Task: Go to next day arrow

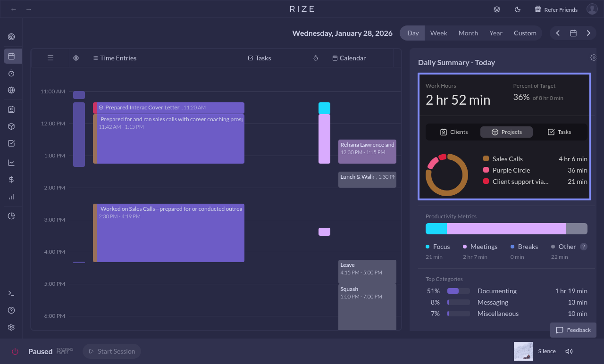Action: (588, 33)
